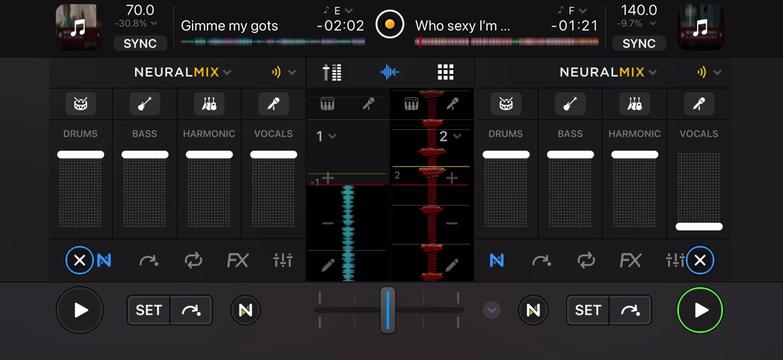Expand deck 2 selector chevron
Viewport: 783px width, 360px height.
click(x=457, y=136)
